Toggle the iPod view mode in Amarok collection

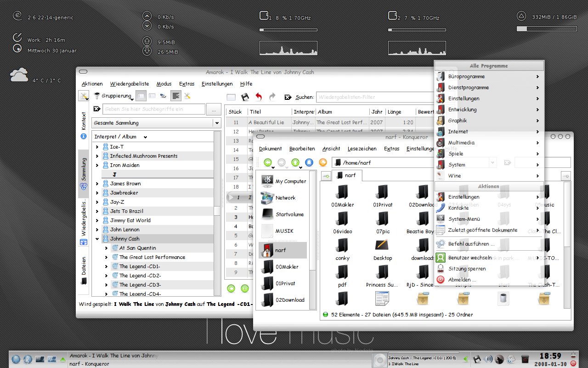point(163,96)
